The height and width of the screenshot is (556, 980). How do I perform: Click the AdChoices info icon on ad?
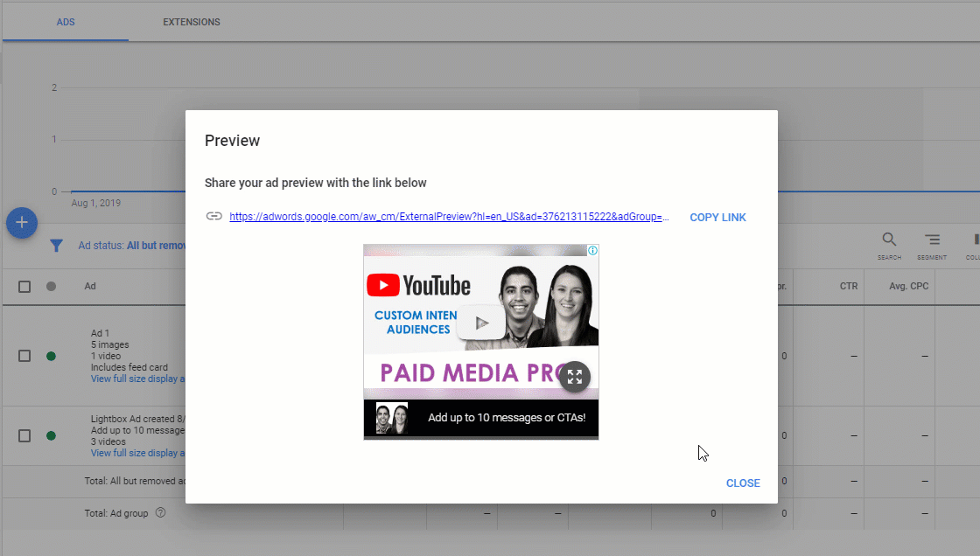tap(592, 251)
